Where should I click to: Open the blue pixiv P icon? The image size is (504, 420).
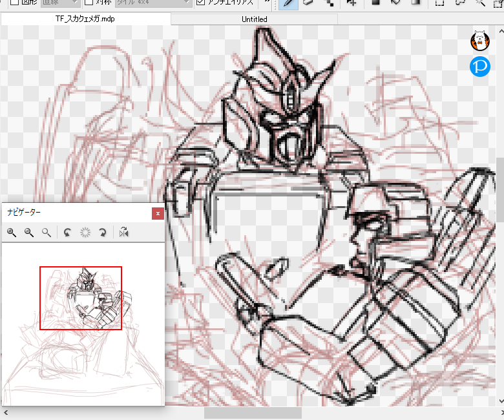click(480, 67)
